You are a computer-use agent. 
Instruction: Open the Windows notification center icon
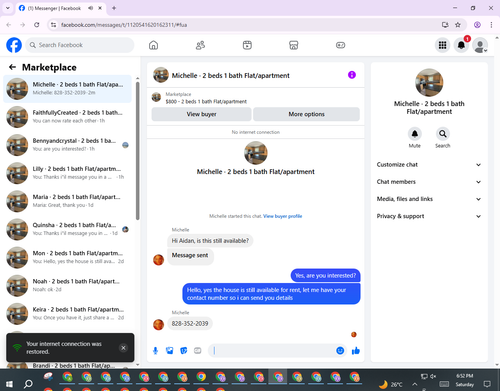(487, 384)
